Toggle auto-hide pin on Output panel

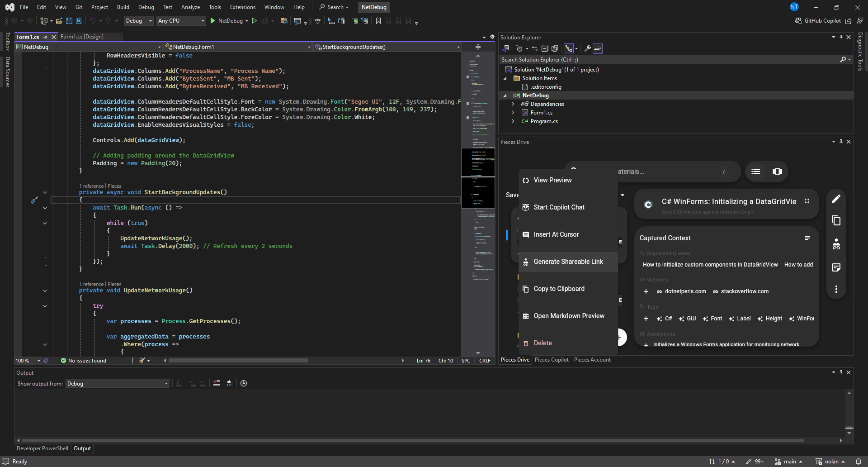point(841,372)
